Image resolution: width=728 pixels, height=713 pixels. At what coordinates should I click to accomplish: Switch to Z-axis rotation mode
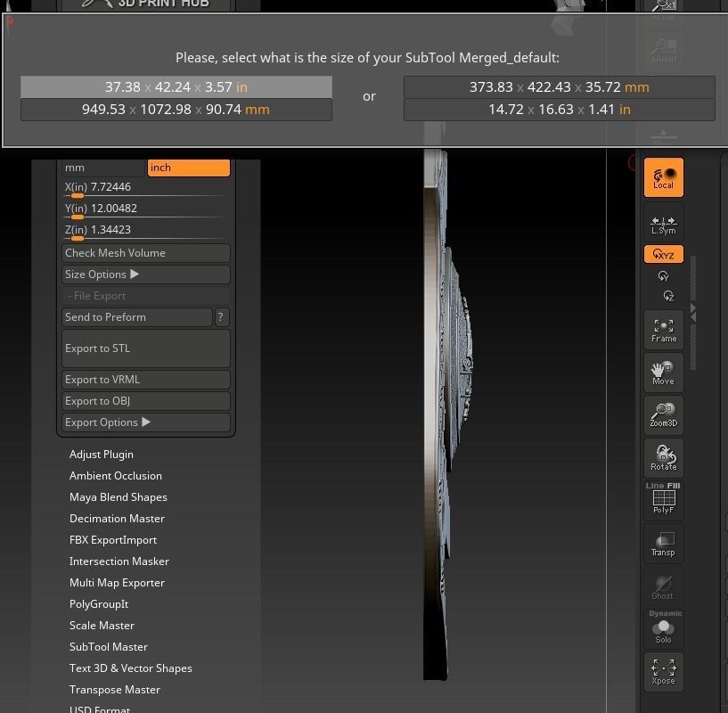click(668, 296)
